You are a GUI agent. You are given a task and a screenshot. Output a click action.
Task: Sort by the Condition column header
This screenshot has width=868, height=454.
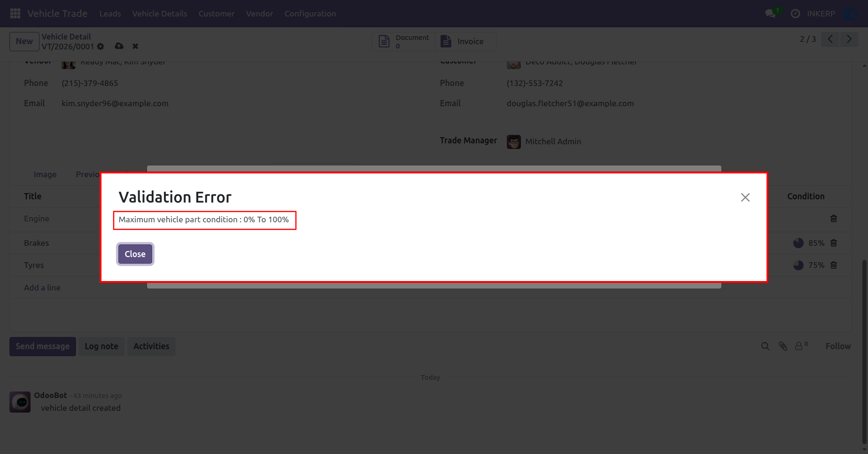[806, 196]
